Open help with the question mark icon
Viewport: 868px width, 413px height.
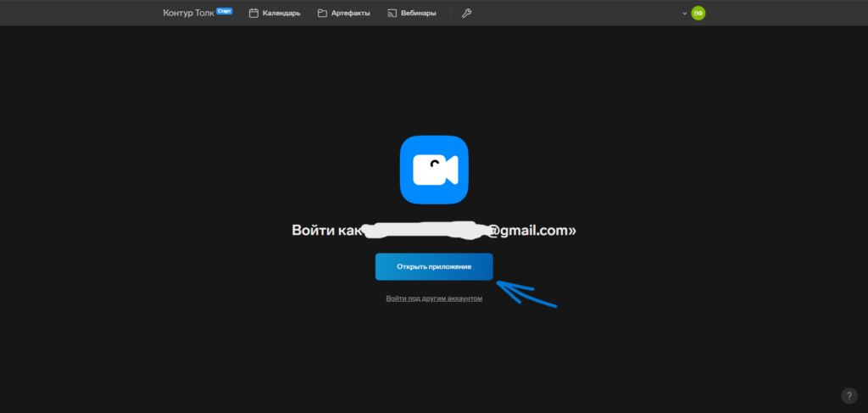(849, 396)
